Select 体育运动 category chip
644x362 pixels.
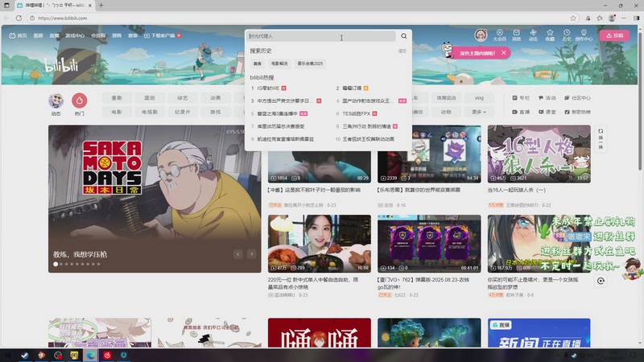(446, 98)
